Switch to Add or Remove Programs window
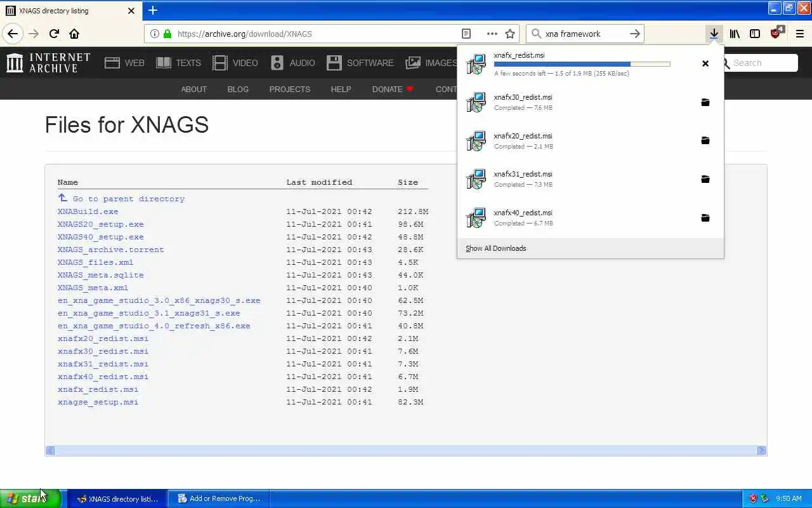The height and width of the screenshot is (508, 812). [219, 498]
